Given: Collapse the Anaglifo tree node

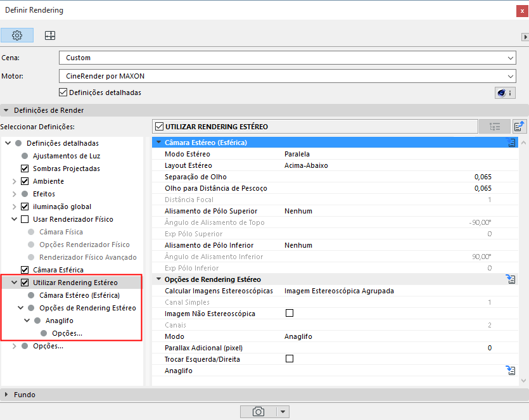Looking at the screenshot, I should click(27, 321).
